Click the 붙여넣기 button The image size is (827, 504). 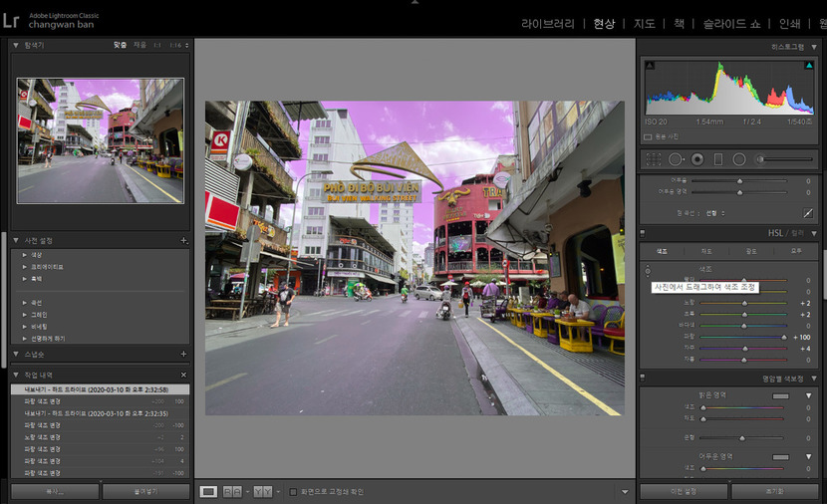[x=145, y=491]
